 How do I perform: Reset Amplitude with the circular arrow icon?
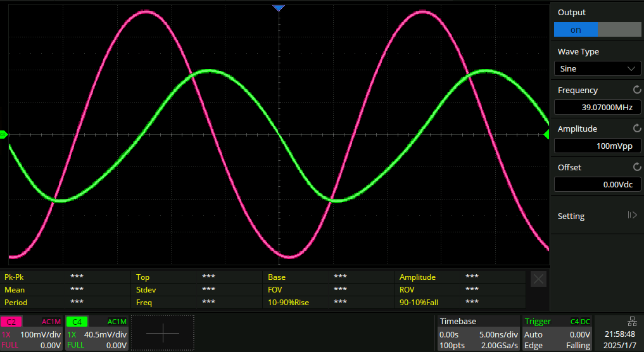[636, 129]
